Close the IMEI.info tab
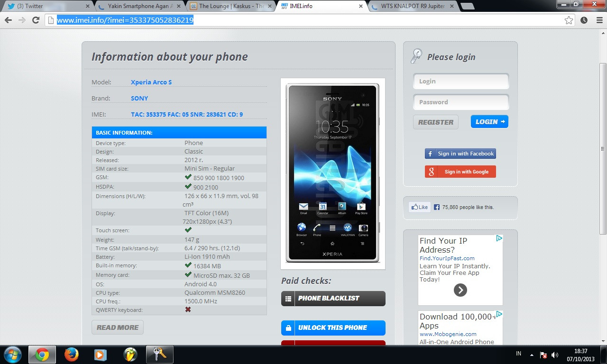The height and width of the screenshot is (364, 607). coord(361,6)
